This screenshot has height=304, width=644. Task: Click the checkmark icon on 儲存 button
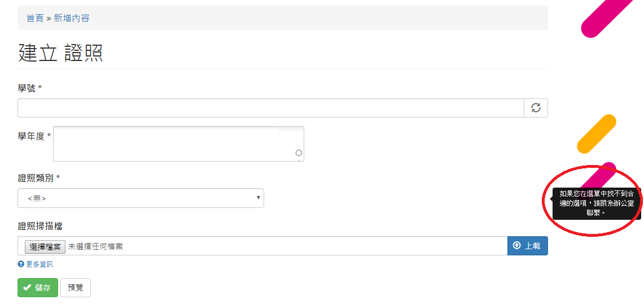point(27,288)
